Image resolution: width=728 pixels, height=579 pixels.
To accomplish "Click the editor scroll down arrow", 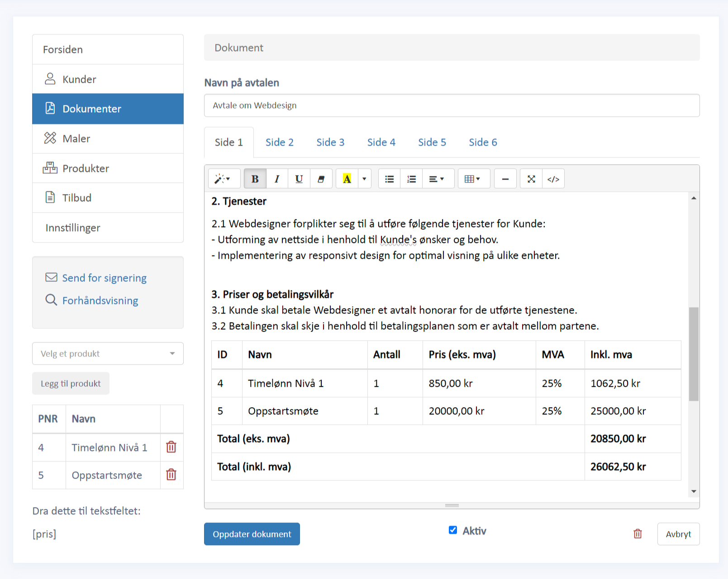I will pos(694,492).
